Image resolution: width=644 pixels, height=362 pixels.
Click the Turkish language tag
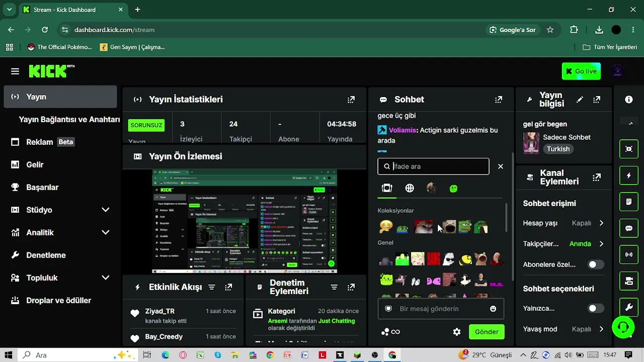(558, 149)
